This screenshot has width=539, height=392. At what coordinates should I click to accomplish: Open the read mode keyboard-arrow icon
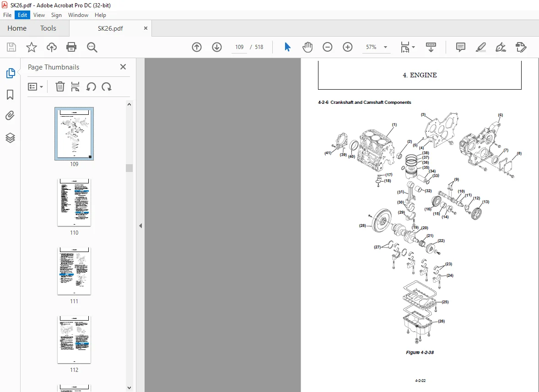[x=431, y=47]
